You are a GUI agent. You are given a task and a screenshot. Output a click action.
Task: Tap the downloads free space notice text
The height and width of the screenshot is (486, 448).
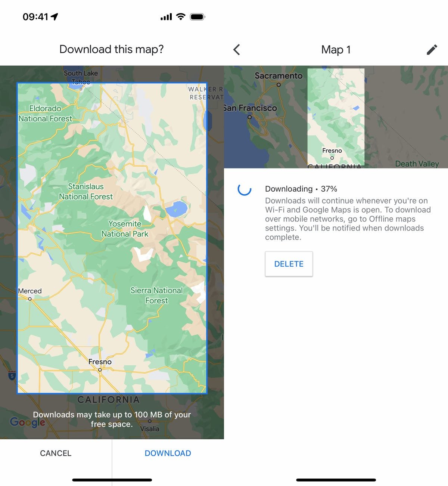pos(112,419)
